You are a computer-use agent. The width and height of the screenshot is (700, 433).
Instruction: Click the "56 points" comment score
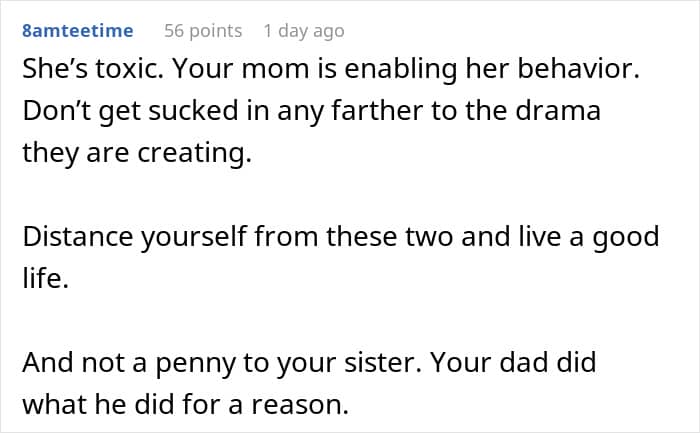203,31
